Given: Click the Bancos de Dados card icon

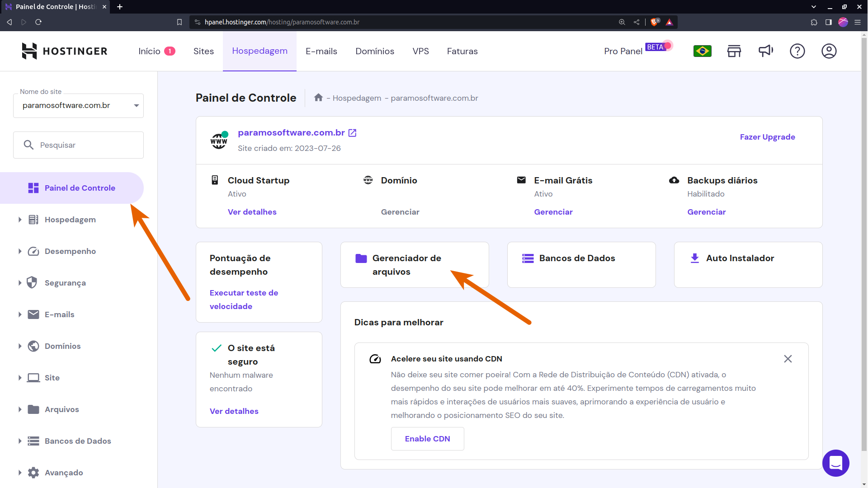Looking at the screenshot, I should [528, 258].
